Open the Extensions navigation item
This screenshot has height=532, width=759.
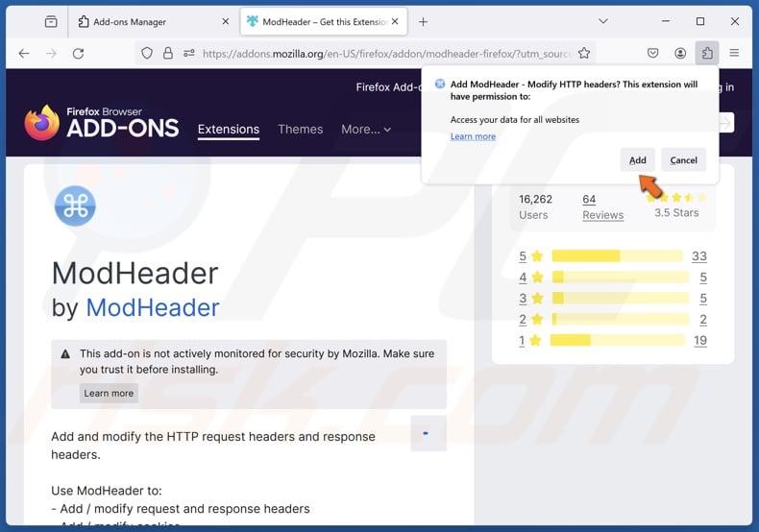point(229,130)
